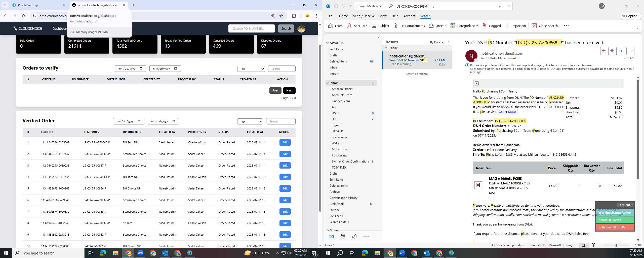The image size is (644, 258).
Task: Click the Outlook Send/Receive sync icon
Action: [x=336, y=6]
